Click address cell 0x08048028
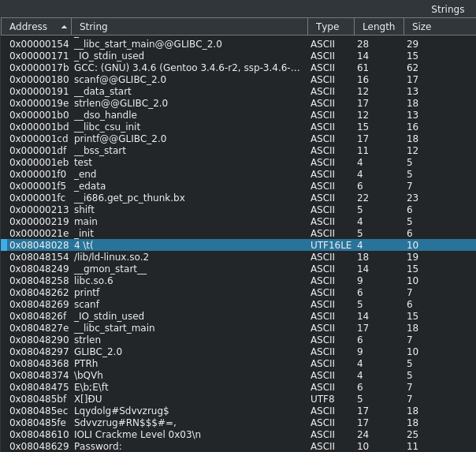The image size is (476, 452). click(39, 245)
